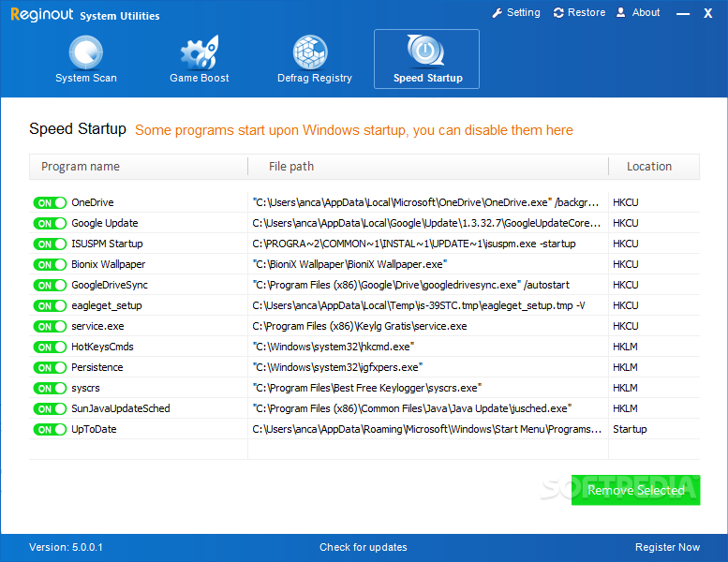This screenshot has width=728, height=562.
Task: Select HotKeysCmds program name
Action: [102, 348]
